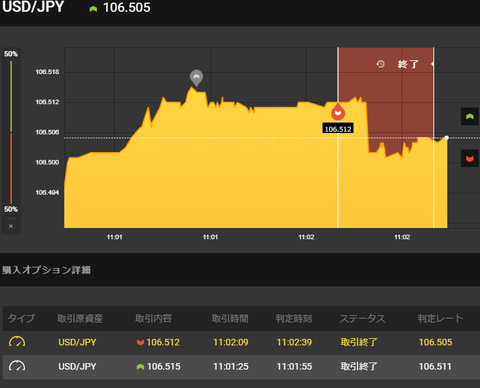Click the USD/JPY pair title
The height and width of the screenshot is (388, 480).
[x=33, y=7]
